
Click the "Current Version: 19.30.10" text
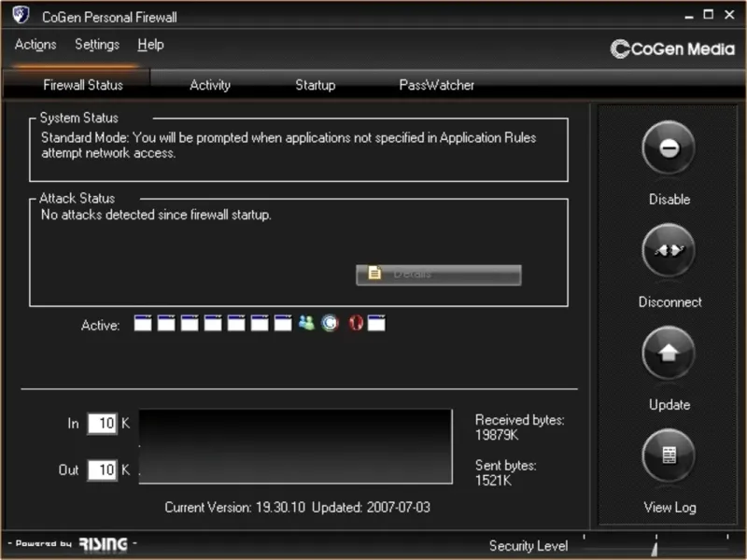click(235, 507)
